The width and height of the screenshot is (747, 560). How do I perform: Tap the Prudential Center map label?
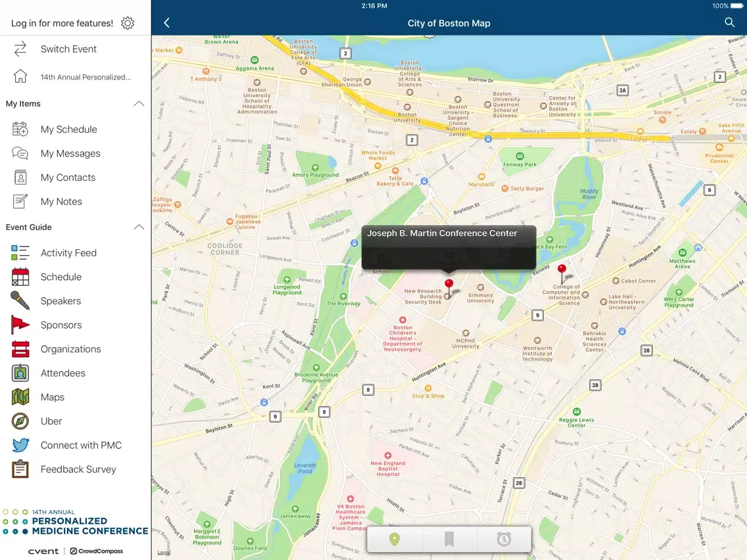point(719,158)
